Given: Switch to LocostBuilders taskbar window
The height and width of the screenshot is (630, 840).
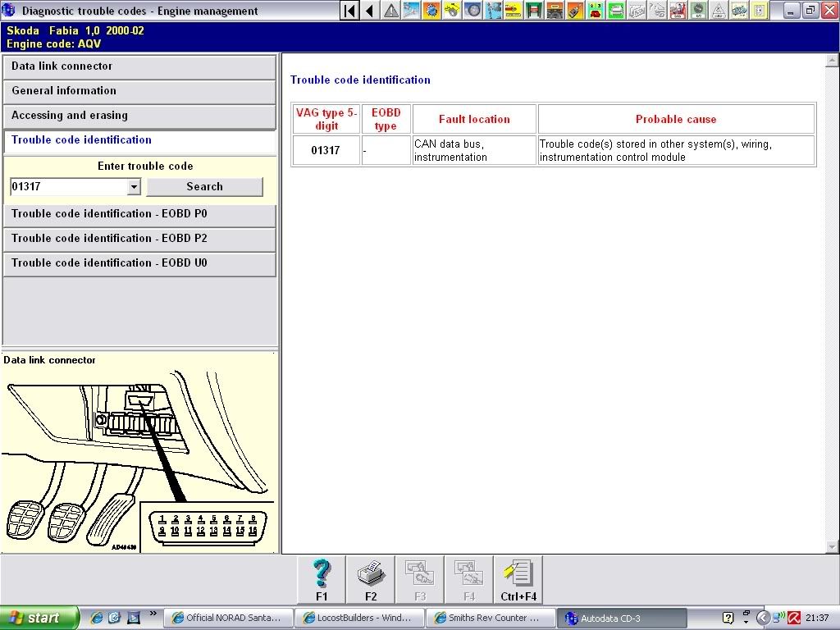Looking at the screenshot, I should coord(361,618).
